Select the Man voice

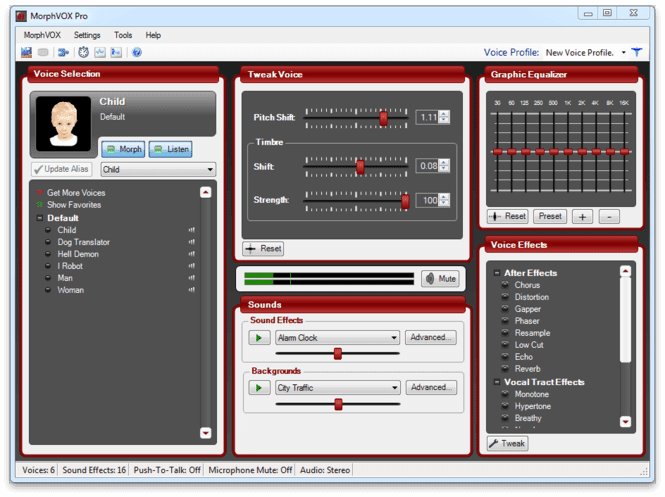point(65,278)
